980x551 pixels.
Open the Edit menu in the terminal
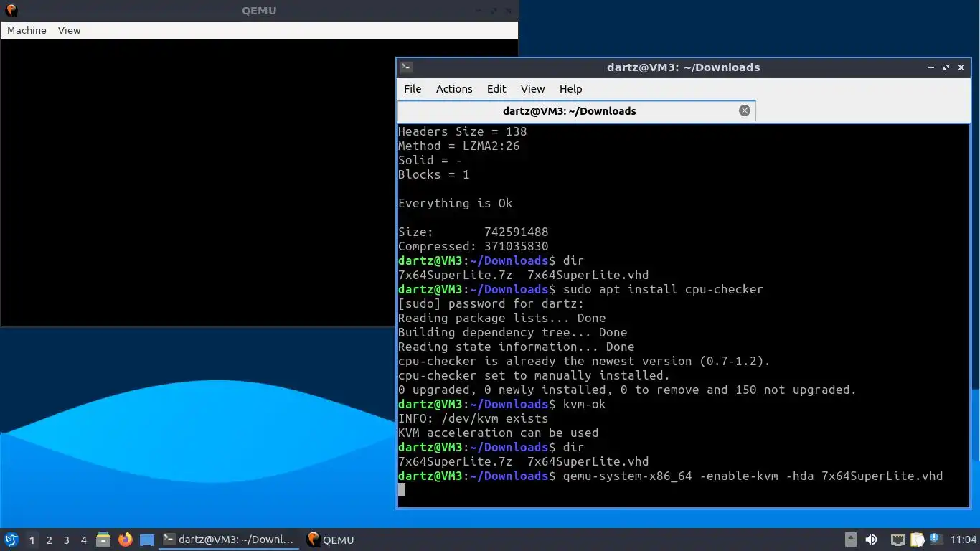496,89
